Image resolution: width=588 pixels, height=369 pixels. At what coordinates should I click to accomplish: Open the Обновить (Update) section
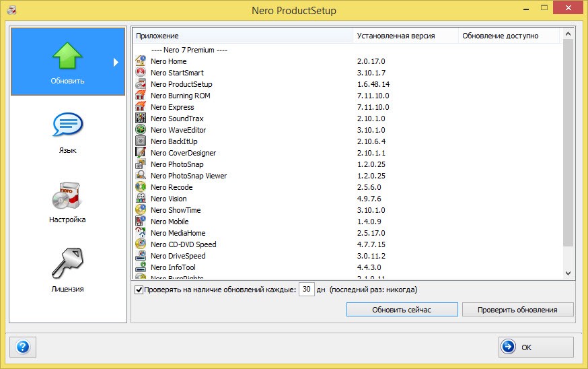68,62
